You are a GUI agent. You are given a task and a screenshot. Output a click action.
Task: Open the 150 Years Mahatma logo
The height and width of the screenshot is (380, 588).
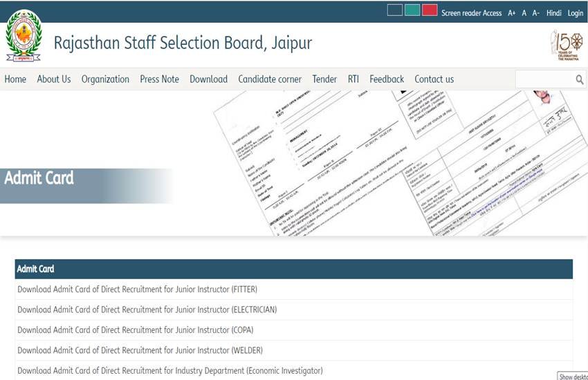click(567, 46)
